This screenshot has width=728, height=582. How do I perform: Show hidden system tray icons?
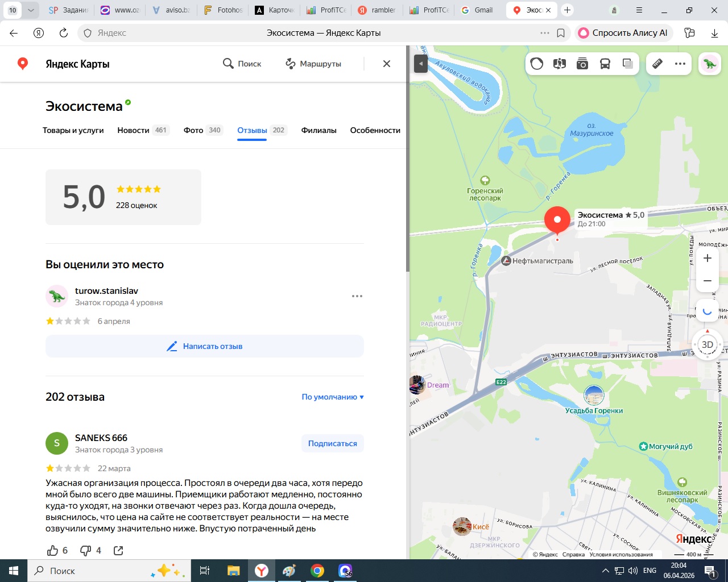click(x=605, y=571)
